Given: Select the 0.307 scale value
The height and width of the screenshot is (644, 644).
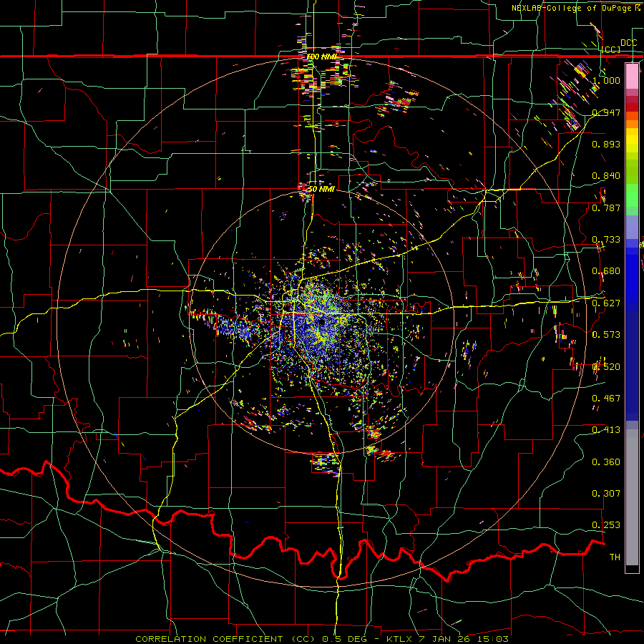Looking at the screenshot, I should [606, 494].
